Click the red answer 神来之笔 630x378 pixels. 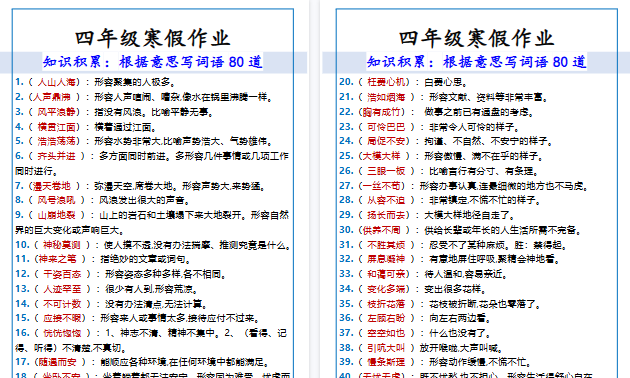click(x=57, y=259)
